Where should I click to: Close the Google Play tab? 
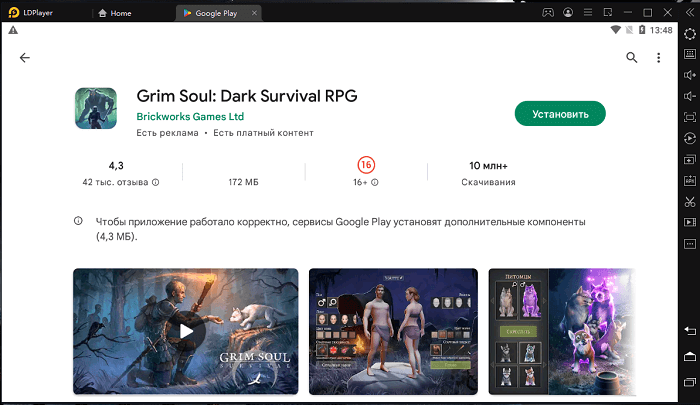coord(254,13)
